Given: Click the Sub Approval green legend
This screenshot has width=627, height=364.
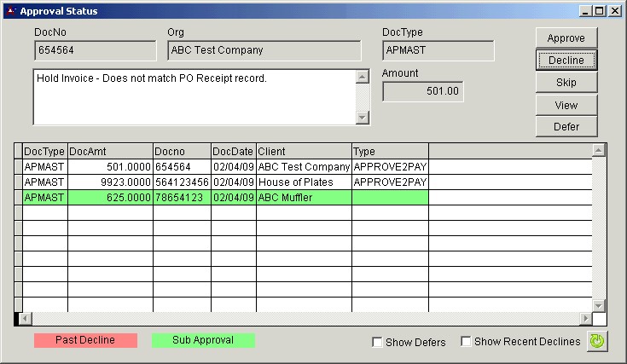Looking at the screenshot, I should [x=203, y=340].
